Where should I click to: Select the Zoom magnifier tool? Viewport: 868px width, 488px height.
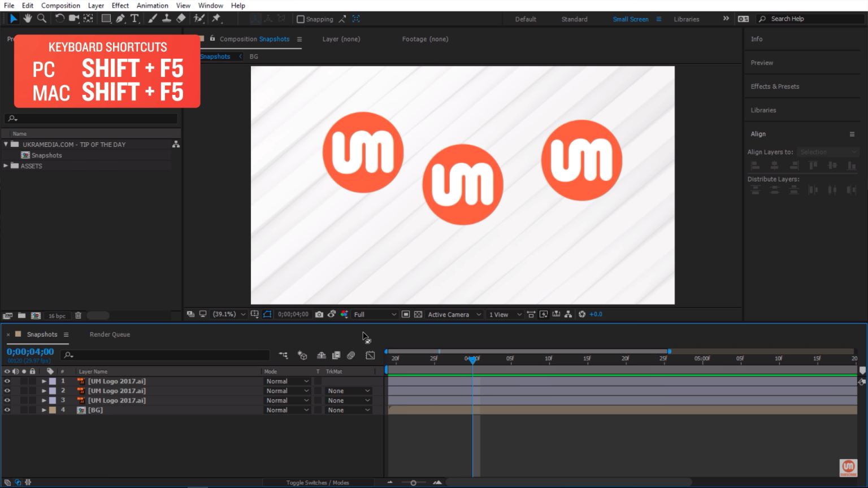point(42,19)
